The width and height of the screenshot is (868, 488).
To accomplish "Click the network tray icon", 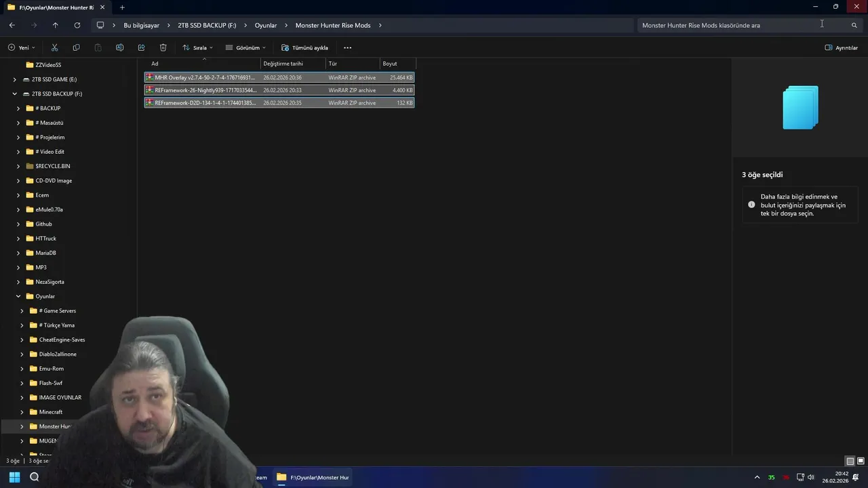I will coord(800,477).
